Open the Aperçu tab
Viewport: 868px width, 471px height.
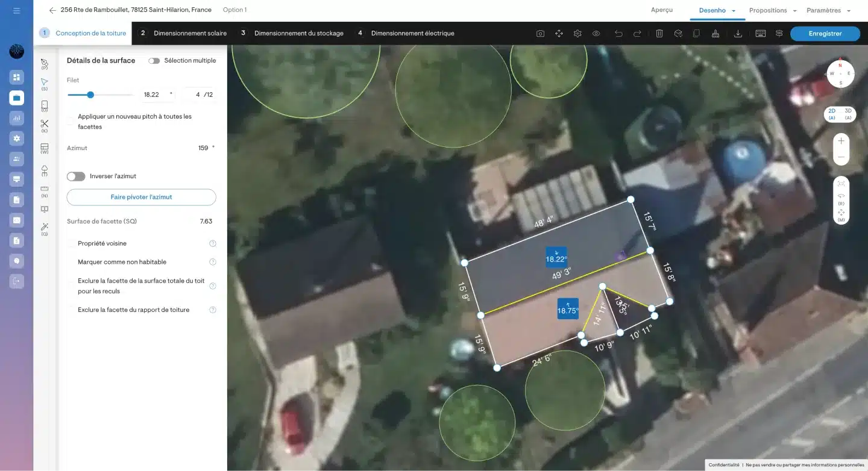coord(662,10)
